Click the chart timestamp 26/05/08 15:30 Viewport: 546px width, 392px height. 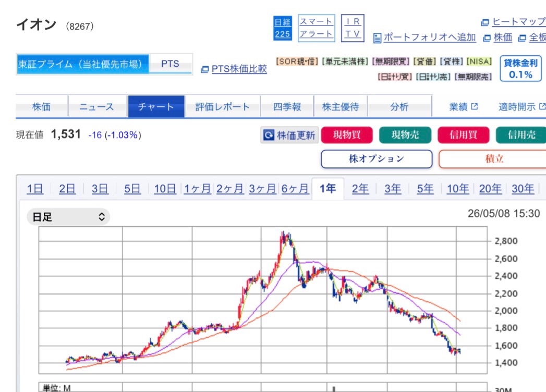(x=504, y=213)
